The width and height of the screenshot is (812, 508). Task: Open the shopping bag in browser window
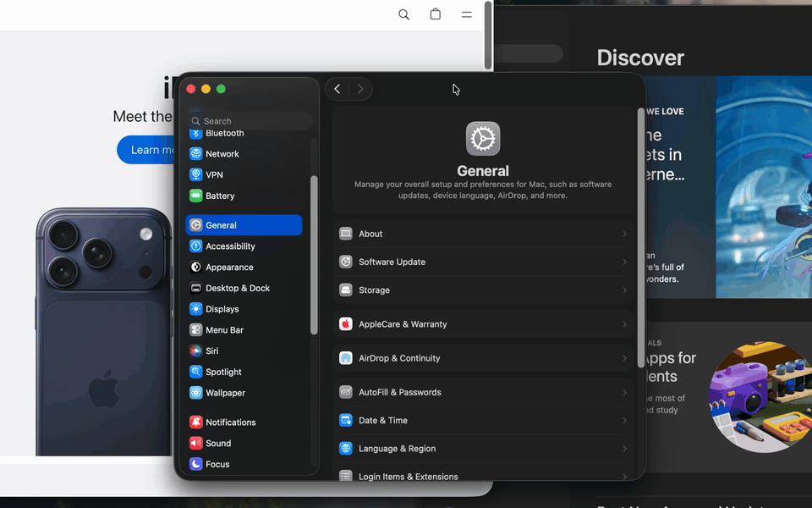click(436, 14)
